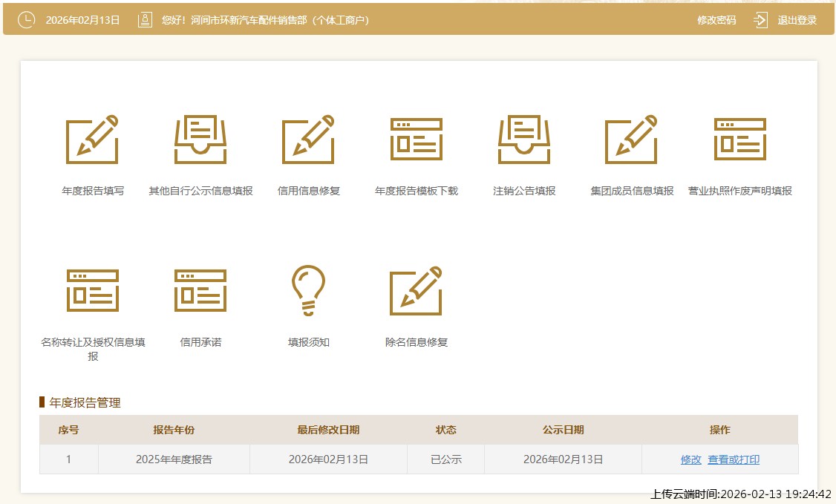This screenshot has width=836, height=504.
Task: Click the 修改 link for 2025 report
Action: coord(690,459)
